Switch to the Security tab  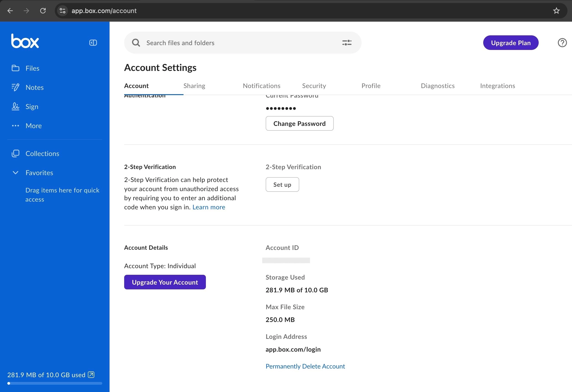click(314, 86)
